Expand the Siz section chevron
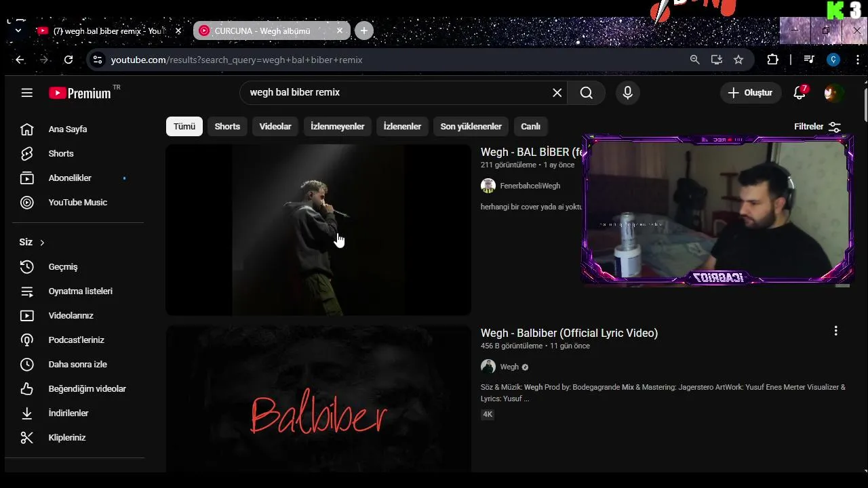 (42, 243)
